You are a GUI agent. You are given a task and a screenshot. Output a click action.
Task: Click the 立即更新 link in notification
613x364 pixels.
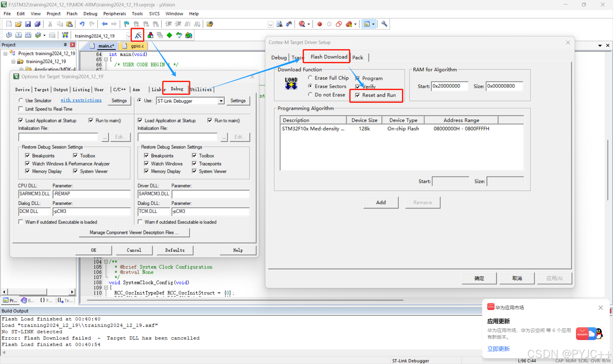(x=498, y=349)
